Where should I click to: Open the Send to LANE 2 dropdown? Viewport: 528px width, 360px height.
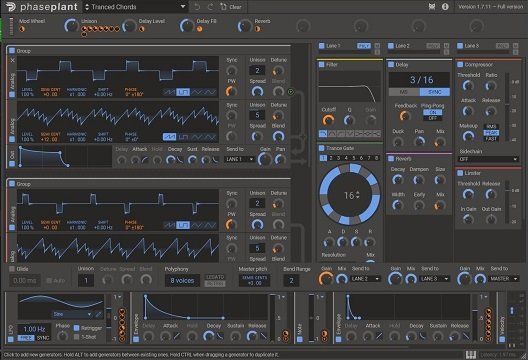(366, 279)
